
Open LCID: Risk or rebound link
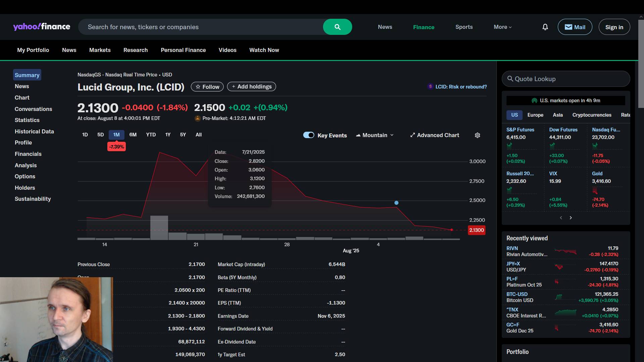point(461,87)
